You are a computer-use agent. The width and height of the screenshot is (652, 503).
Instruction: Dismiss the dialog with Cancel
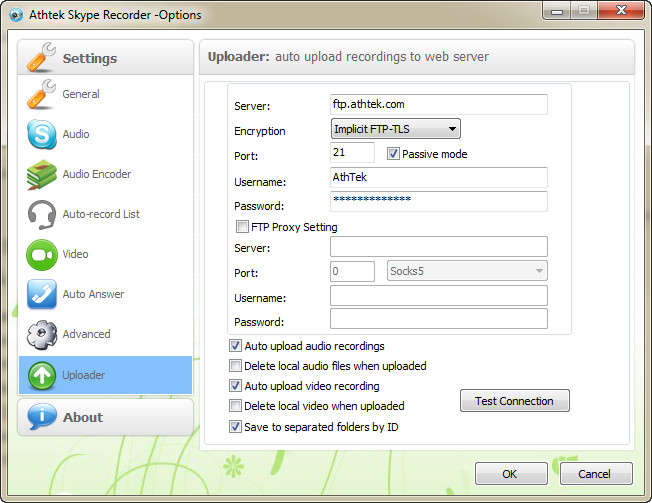coord(596,473)
